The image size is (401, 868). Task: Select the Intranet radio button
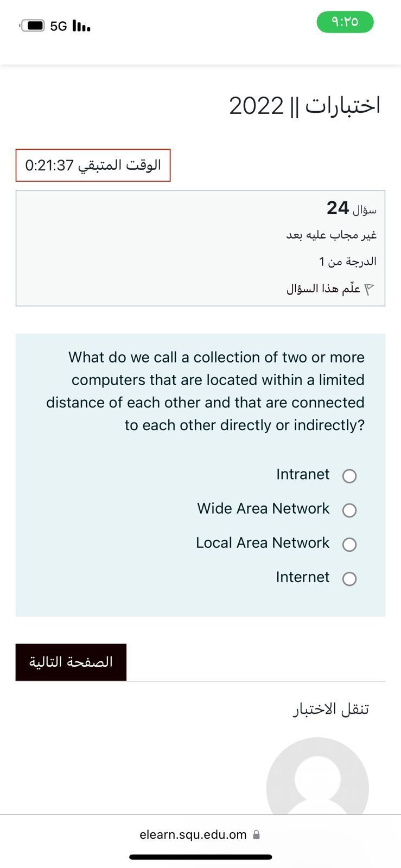[x=349, y=476]
